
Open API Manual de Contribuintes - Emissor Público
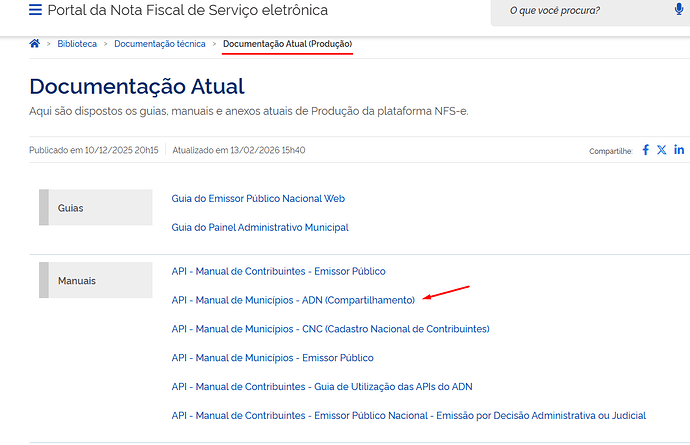coord(278,271)
